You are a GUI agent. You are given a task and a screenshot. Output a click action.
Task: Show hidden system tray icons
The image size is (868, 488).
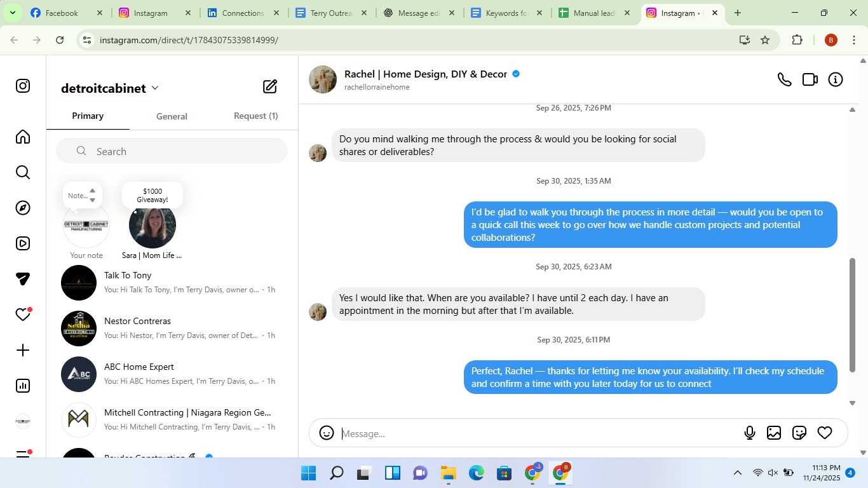click(x=737, y=473)
